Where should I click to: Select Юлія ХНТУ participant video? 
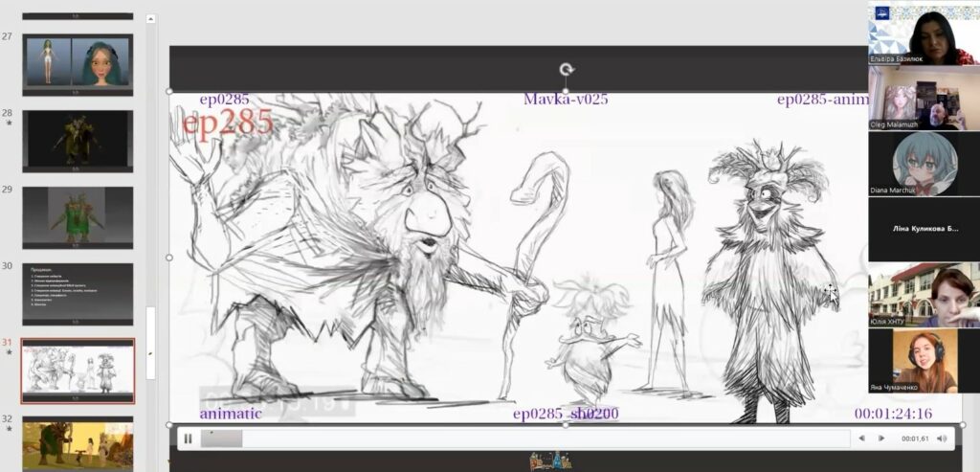(x=924, y=295)
